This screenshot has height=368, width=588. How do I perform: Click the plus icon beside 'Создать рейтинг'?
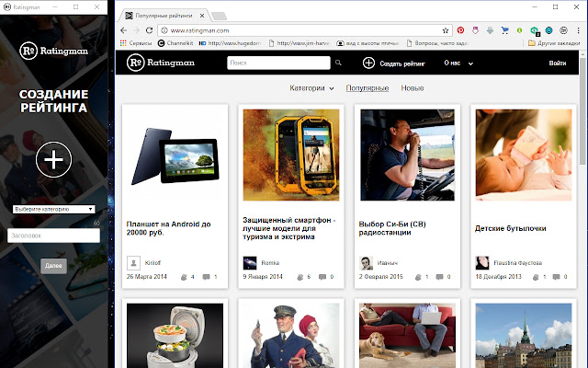click(x=368, y=63)
